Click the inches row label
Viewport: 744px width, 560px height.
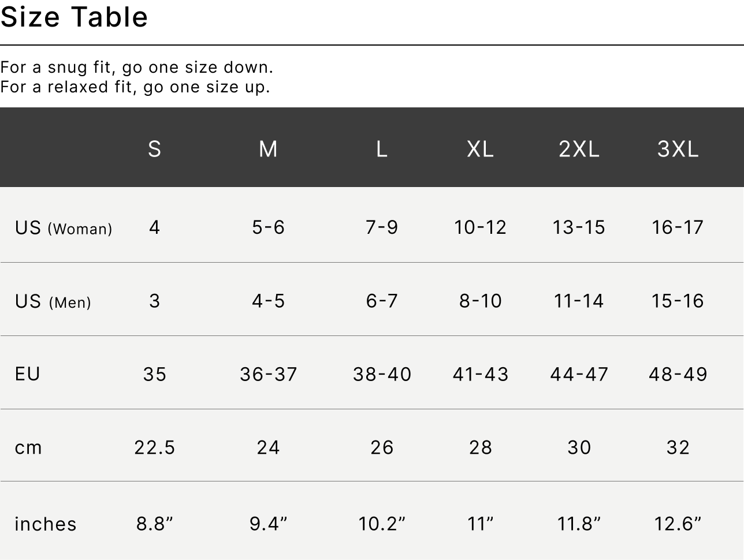click(x=46, y=524)
